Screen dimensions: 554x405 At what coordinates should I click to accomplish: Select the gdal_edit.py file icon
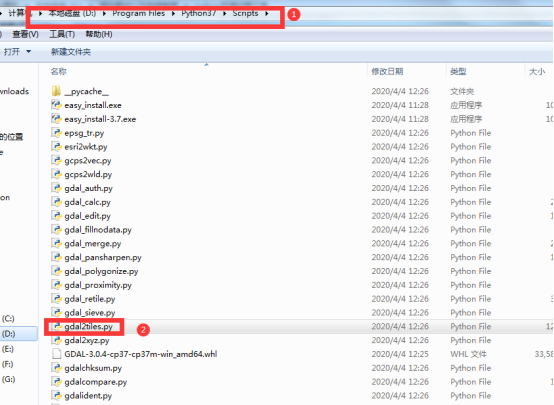(56, 216)
